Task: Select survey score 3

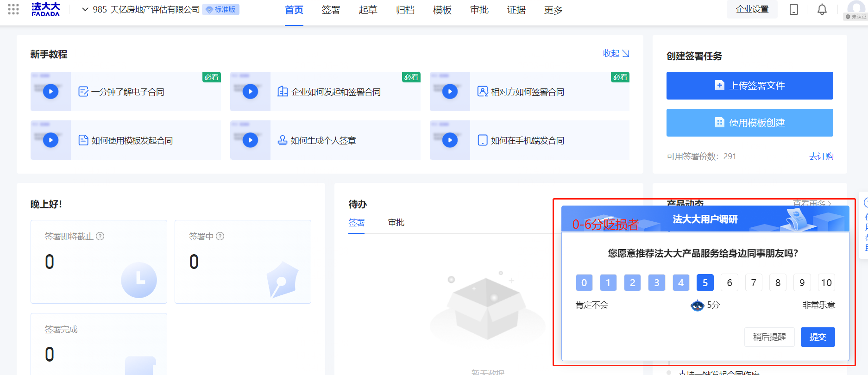Action: pyautogui.click(x=657, y=282)
